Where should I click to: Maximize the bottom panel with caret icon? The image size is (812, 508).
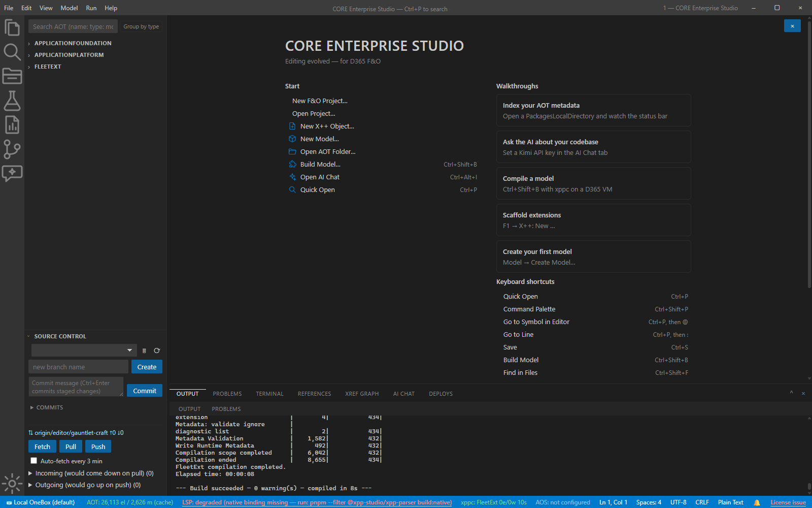[x=791, y=393]
